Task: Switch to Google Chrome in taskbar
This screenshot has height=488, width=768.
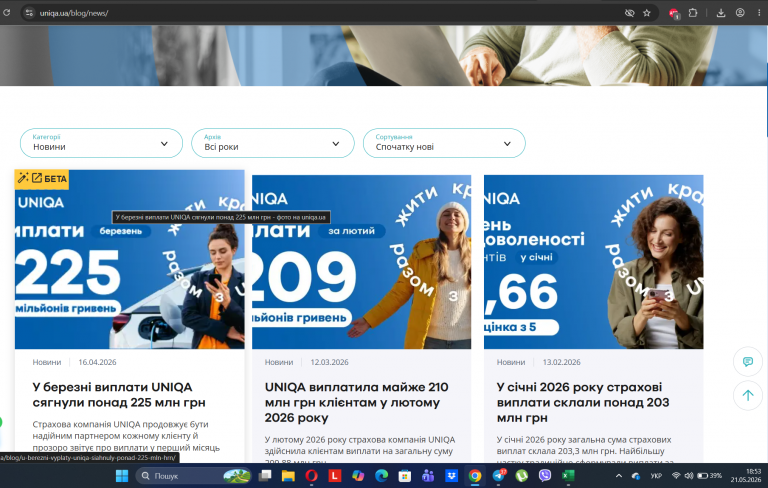Action: coord(475,476)
